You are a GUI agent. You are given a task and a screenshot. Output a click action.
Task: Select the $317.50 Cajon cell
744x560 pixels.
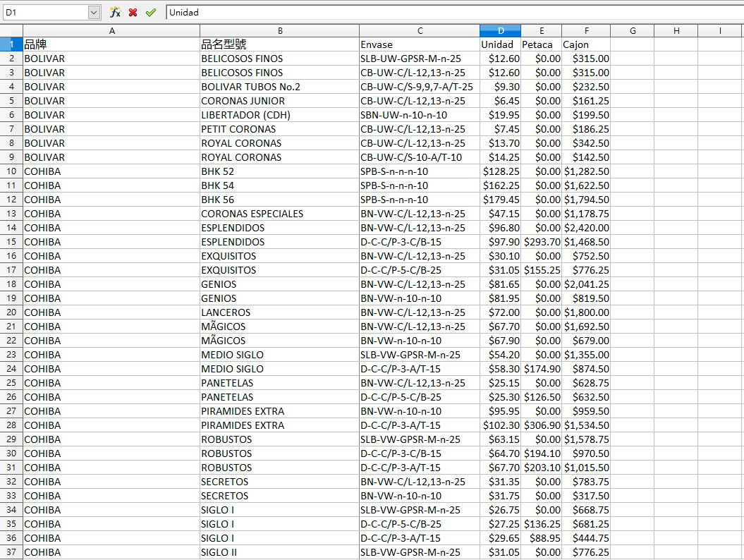click(586, 496)
